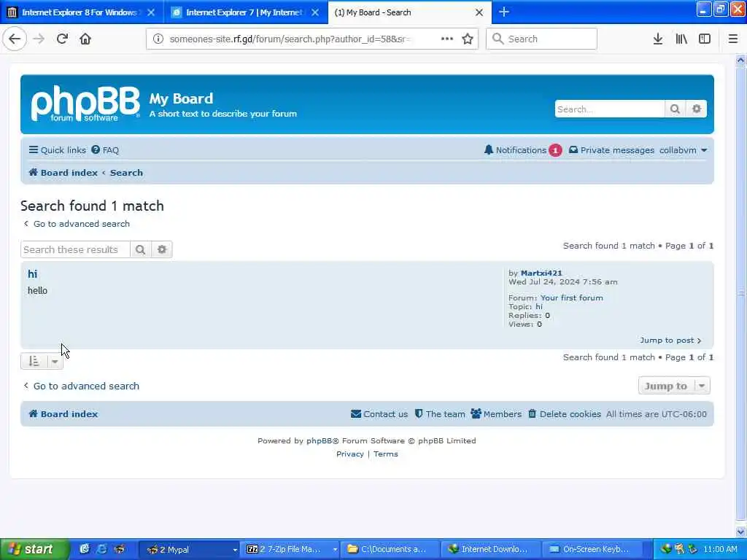Expand the sort options dropdown arrow
The image size is (747, 560).
pos(55,362)
